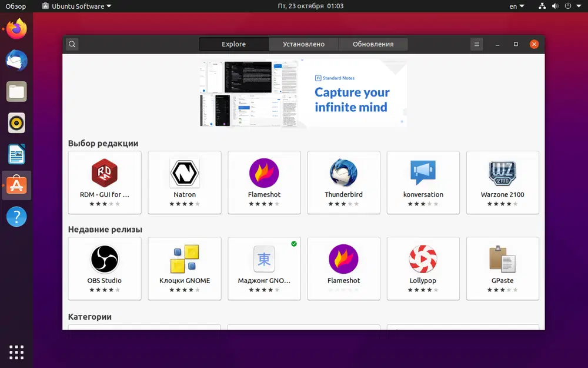The image size is (588, 368).
Task: Click the OBS Studio app icon
Action: coord(105,258)
